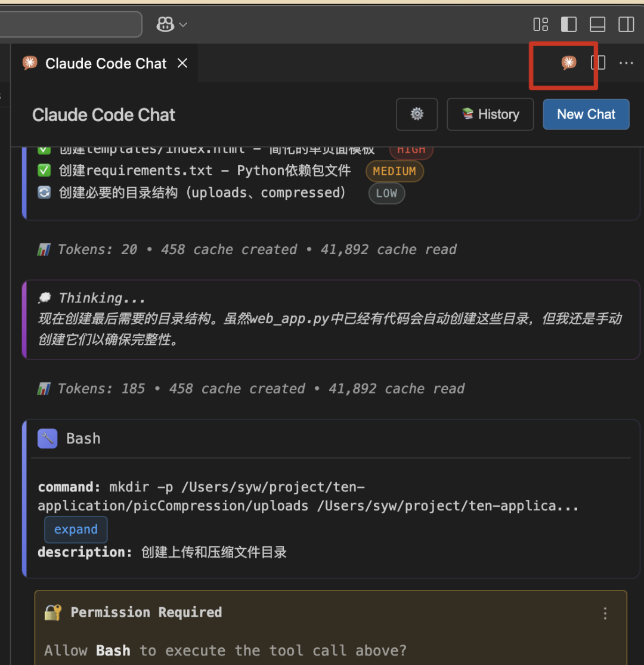Image resolution: width=644 pixels, height=665 pixels.
Task: Click the thought bubble icon beside Thinking
Action: [x=45, y=298]
